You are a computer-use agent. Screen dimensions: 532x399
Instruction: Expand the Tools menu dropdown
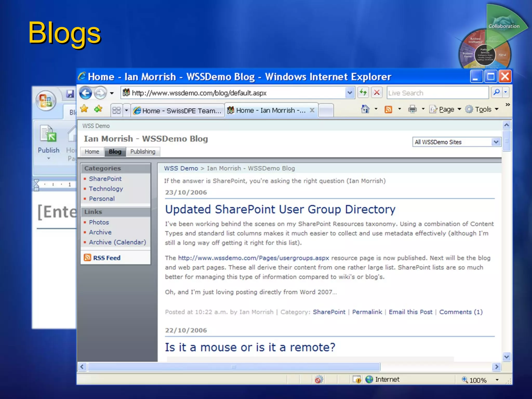click(497, 109)
